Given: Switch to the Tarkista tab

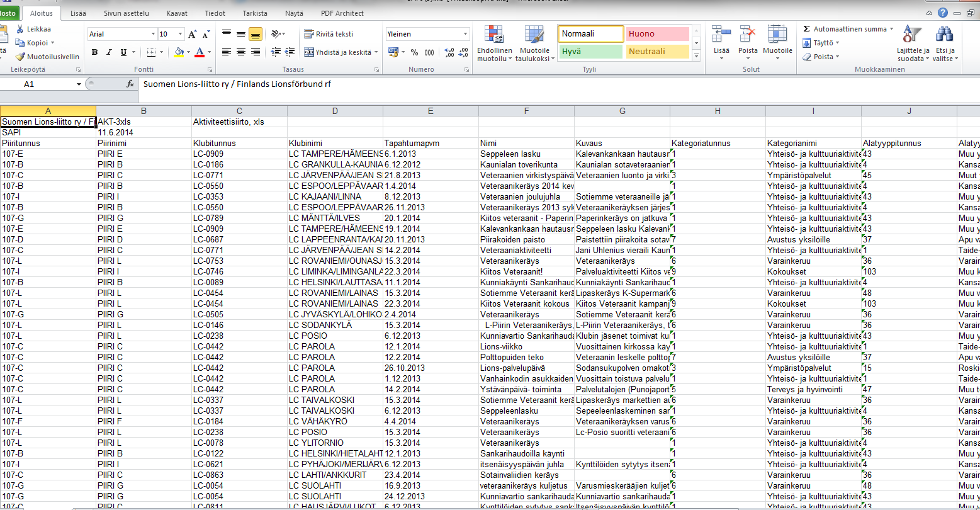Looking at the screenshot, I should [255, 13].
